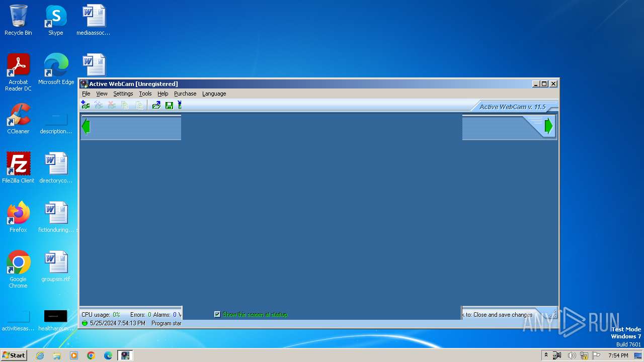The image size is (644, 362).
Task: Click the Errors count in the status bar
Action: [140, 315]
